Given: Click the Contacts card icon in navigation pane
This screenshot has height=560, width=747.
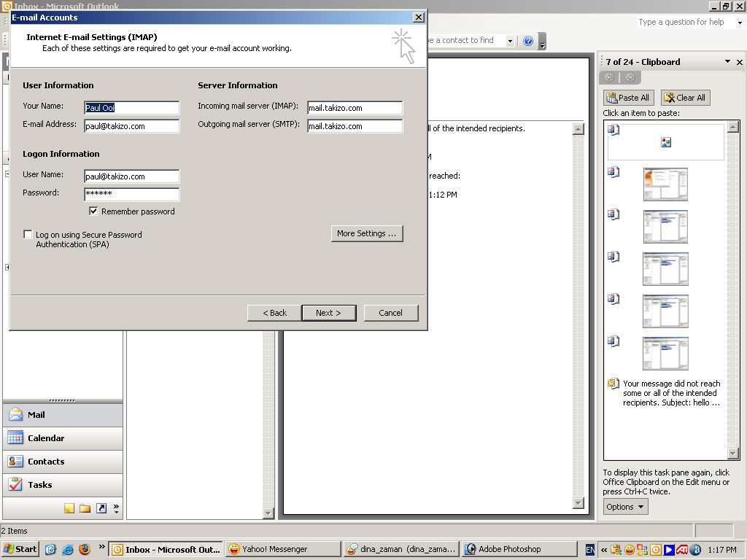Looking at the screenshot, I should tap(15, 461).
